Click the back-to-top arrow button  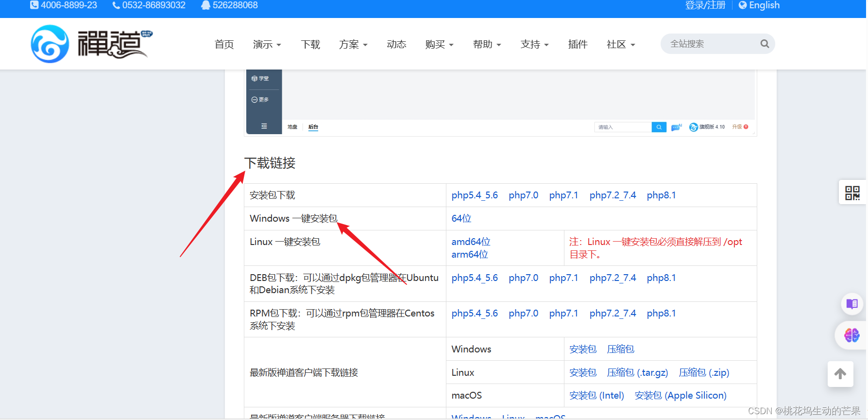pos(840,373)
